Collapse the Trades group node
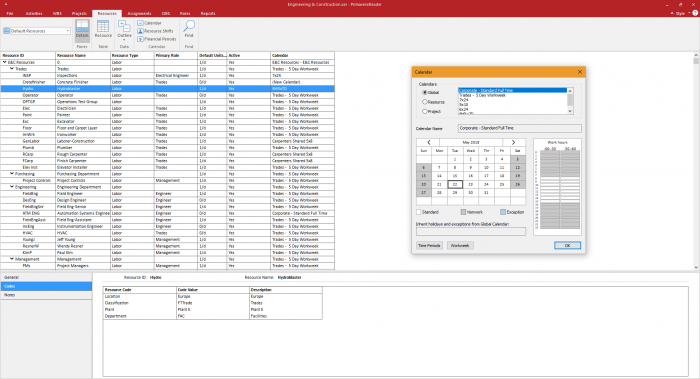The height and width of the screenshot is (379, 700). pos(12,69)
